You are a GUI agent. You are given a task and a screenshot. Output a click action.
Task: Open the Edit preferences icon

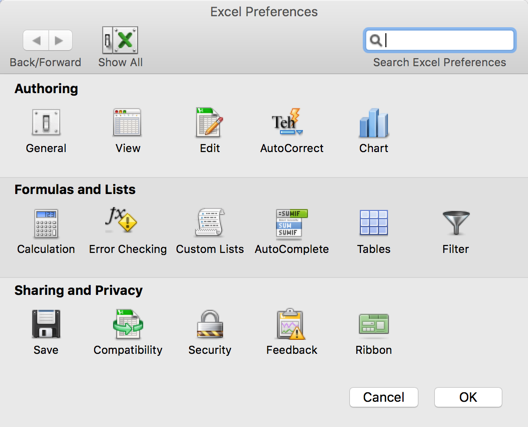[209, 122]
